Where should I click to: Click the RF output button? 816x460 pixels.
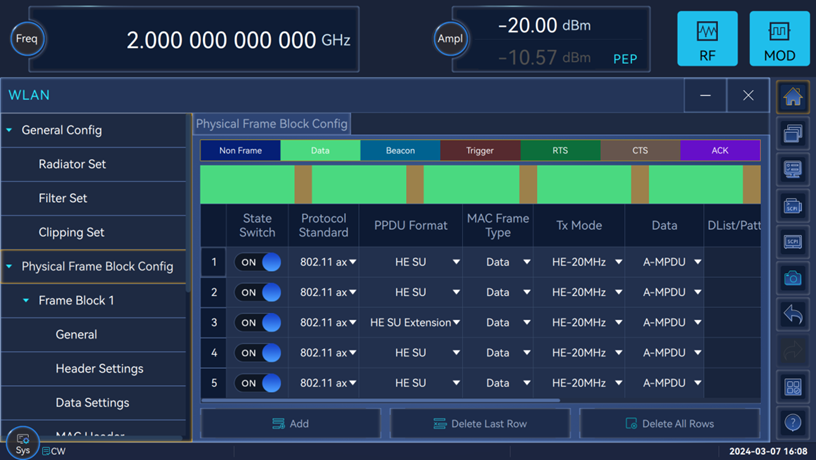707,39
